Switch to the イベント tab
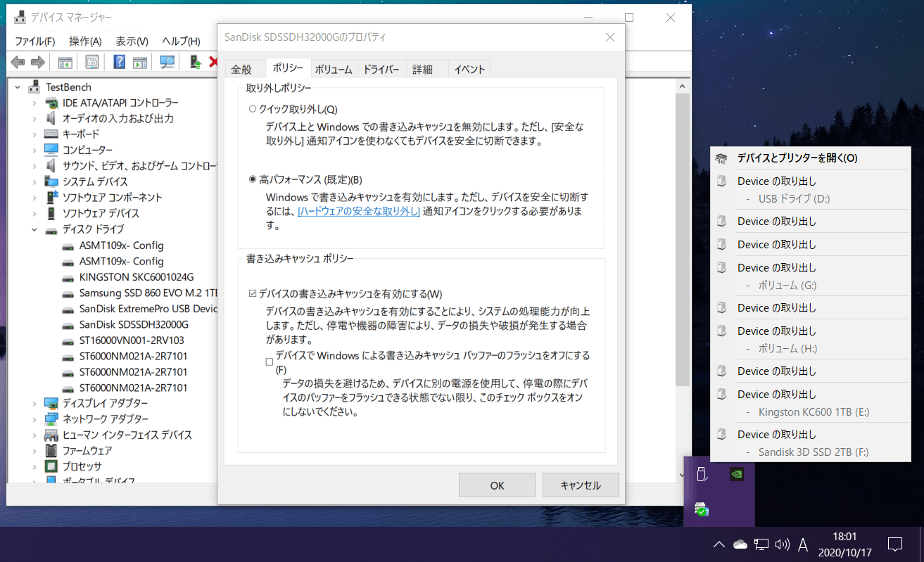Image resolution: width=924 pixels, height=562 pixels. [x=469, y=69]
